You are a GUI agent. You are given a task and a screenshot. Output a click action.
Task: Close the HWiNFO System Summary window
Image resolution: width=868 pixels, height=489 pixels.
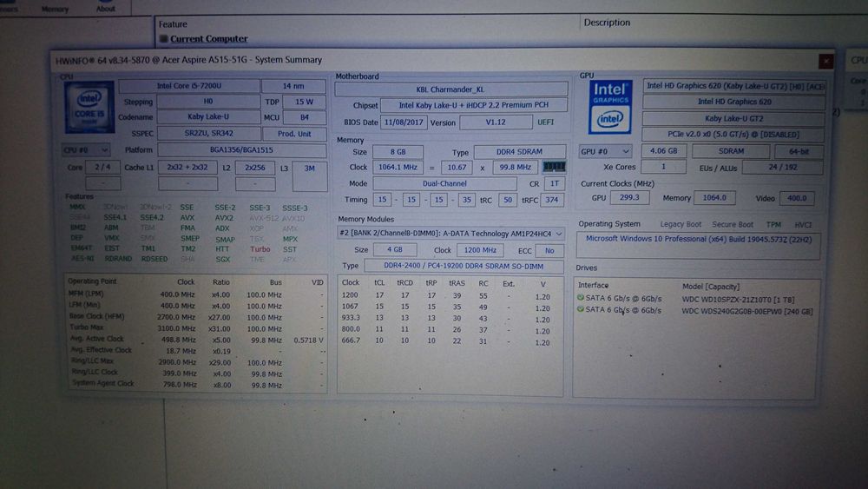[825, 61]
